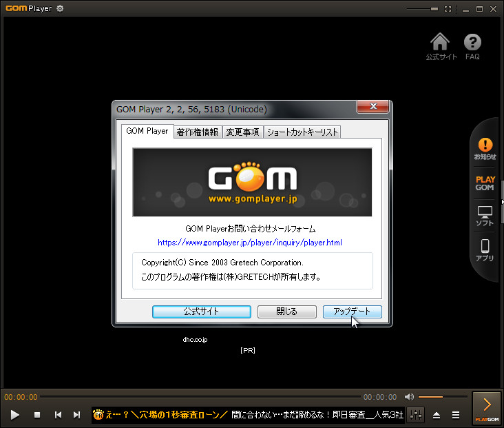The width and height of the screenshot is (504, 428).
Task: Close the about dialog with red X
Action: point(373,106)
